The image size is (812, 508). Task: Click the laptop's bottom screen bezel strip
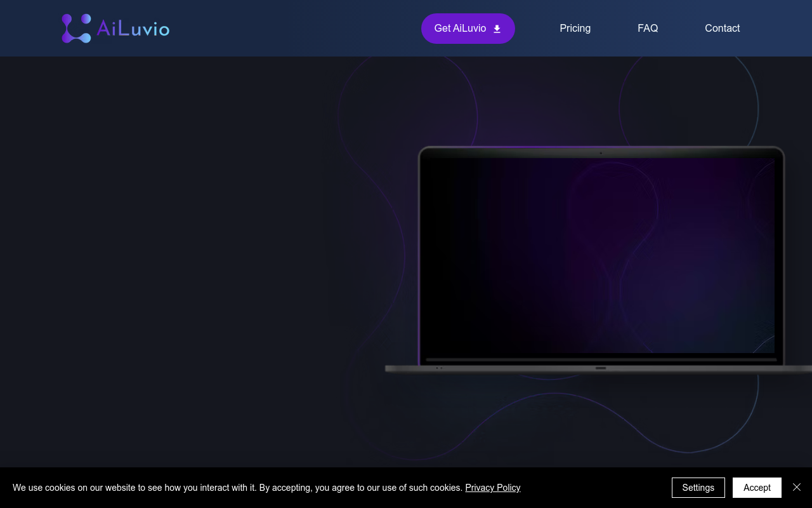[601, 359]
